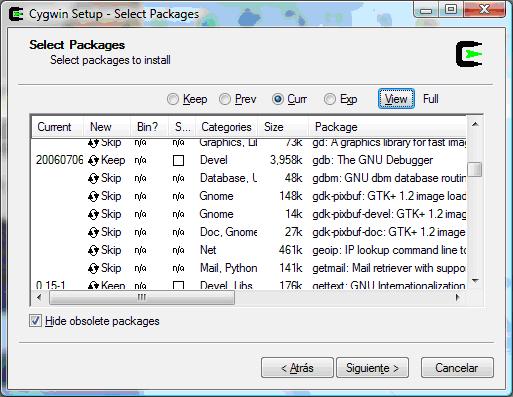Select the Exp radio button
The image size is (513, 397).
click(x=330, y=99)
